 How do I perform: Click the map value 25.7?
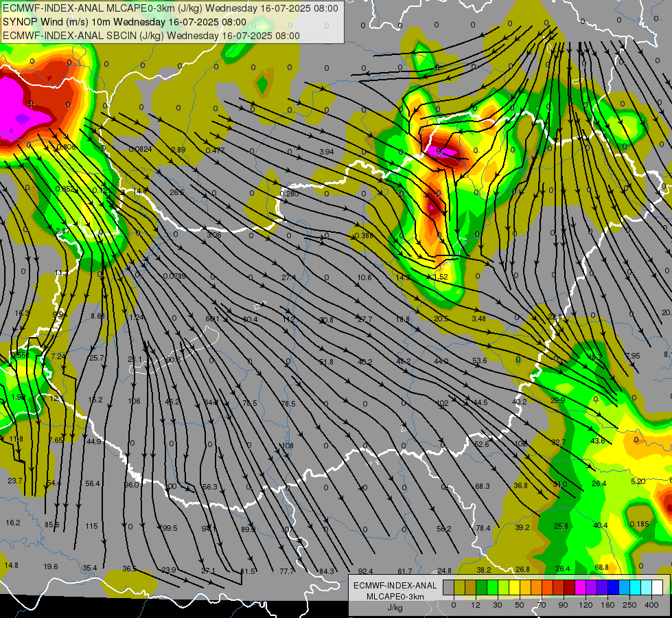click(96, 358)
